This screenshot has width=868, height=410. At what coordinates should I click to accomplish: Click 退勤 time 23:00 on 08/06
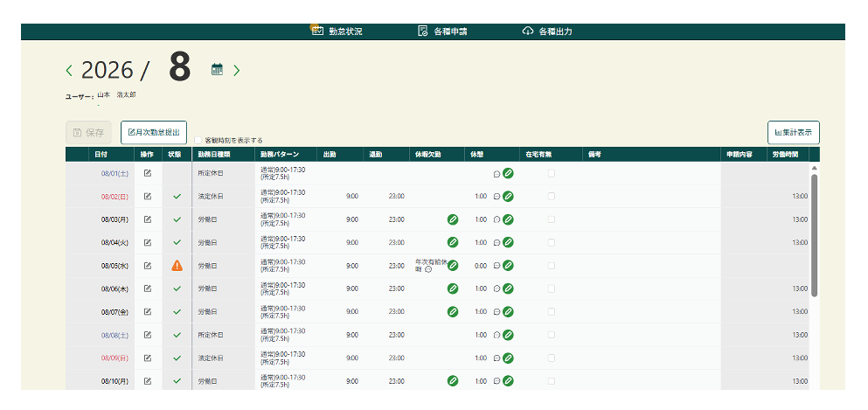(396, 288)
